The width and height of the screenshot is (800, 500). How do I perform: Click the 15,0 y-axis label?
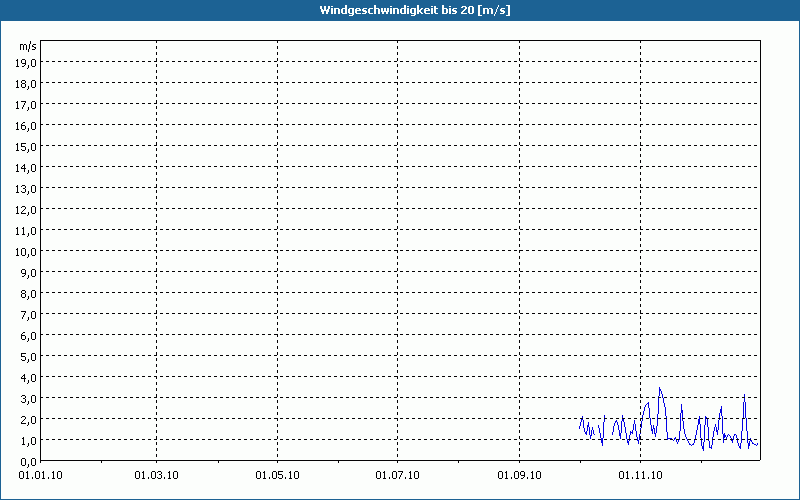[x=26, y=147]
